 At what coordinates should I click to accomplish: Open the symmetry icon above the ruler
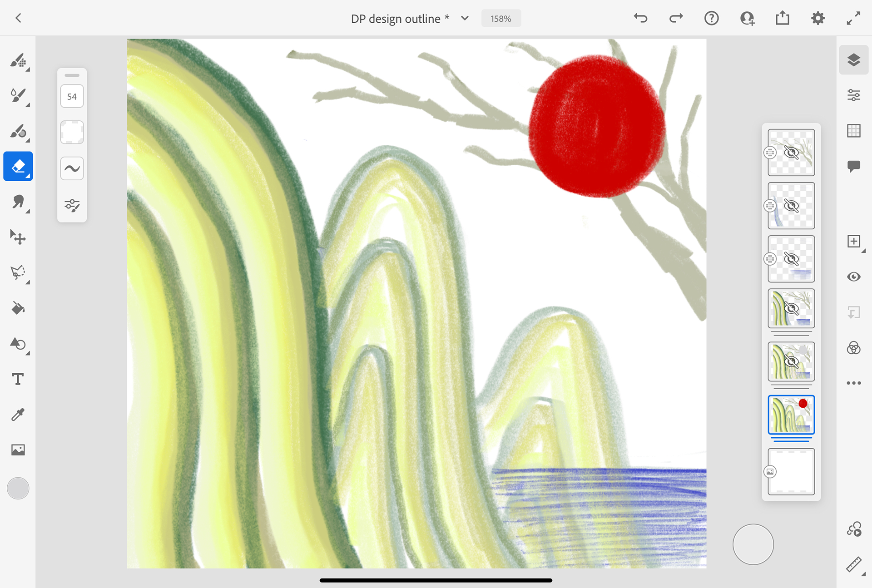pos(854,529)
